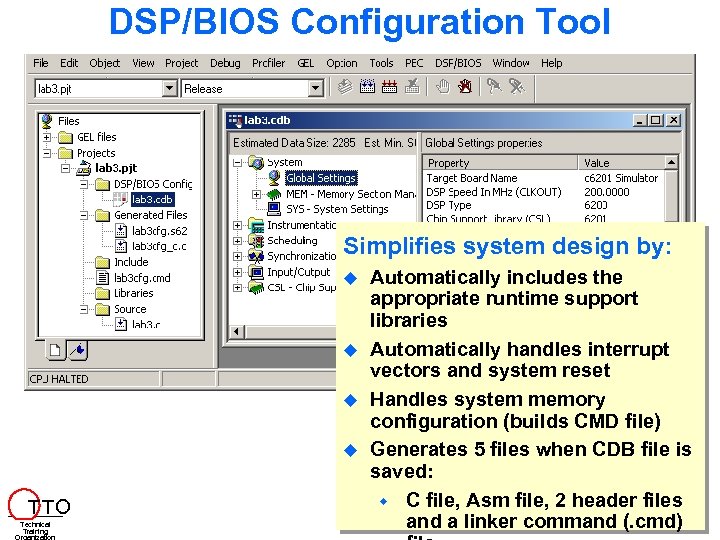The width and height of the screenshot is (720, 540).
Task: Select lab3cfg.s62 file
Action: (159, 231)
